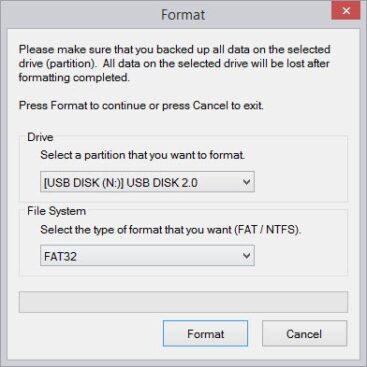Click the chevron arrow on Drive dropdown

point(247,182)
